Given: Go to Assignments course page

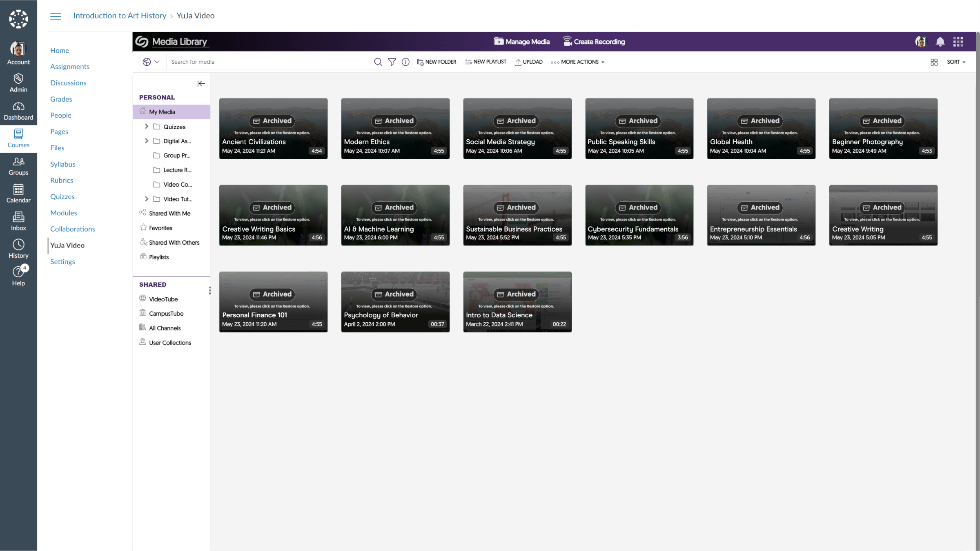Looking at the screenshot, I should pyautogui.click(x=70, y=67).
